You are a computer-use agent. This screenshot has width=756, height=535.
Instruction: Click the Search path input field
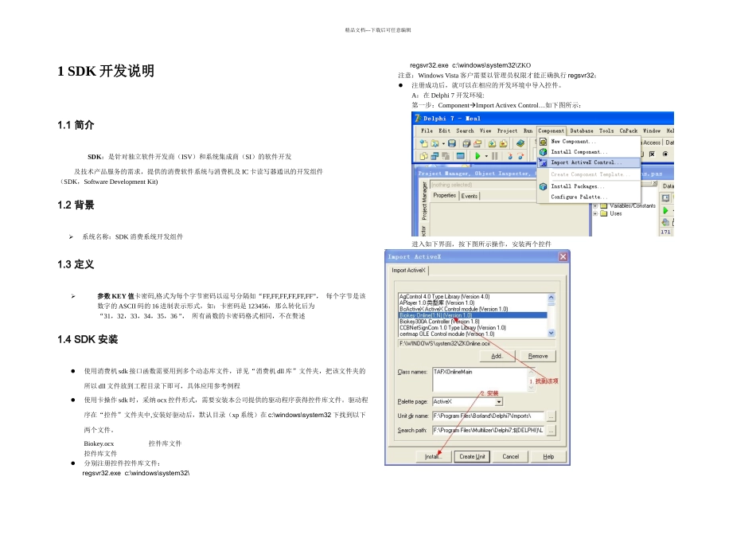(x=489, y=431)
